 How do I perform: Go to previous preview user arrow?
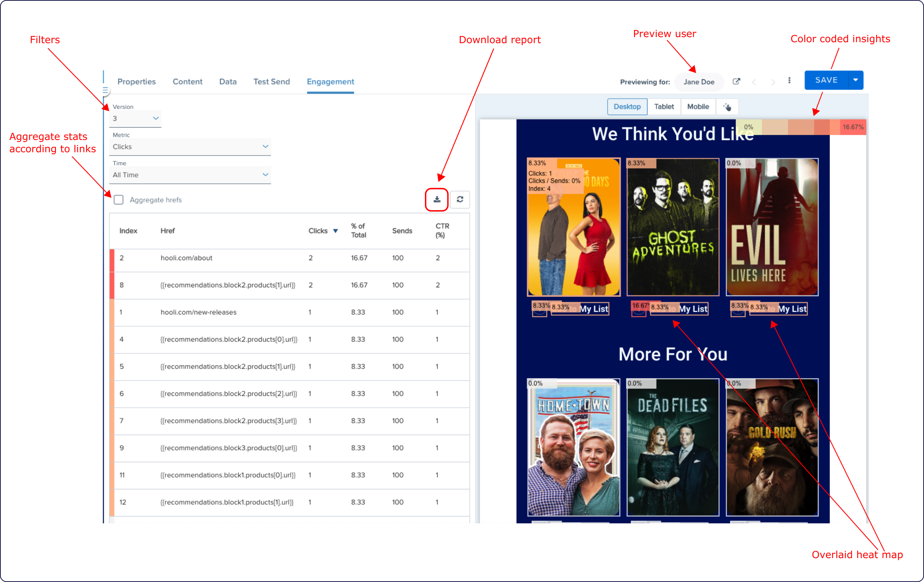pos(754,82)
